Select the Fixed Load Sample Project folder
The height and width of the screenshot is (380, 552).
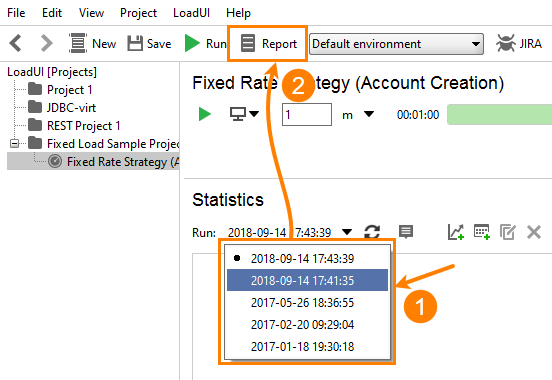104,143
